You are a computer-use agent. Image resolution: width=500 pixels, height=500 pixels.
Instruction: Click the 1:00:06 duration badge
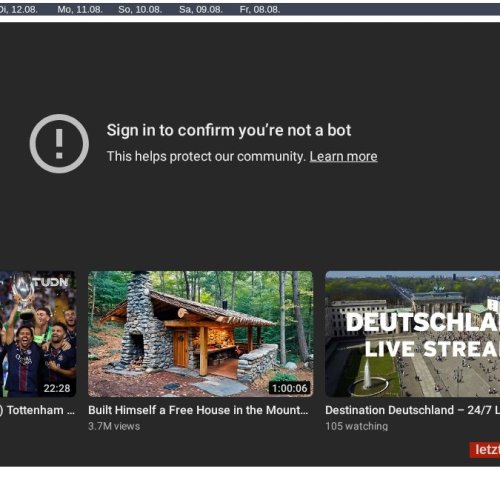pos(289,388)
